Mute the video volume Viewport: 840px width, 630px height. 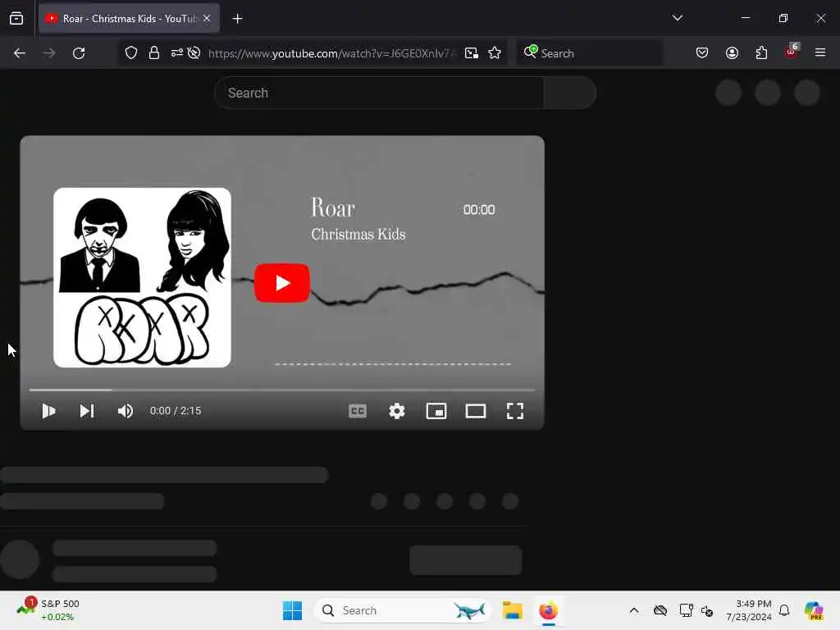[126, 411]
